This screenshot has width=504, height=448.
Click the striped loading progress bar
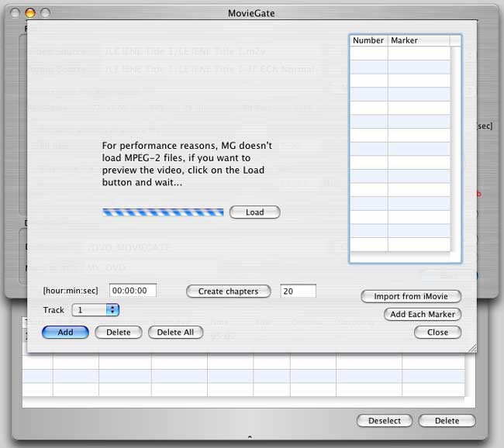(x=163, y=212)
